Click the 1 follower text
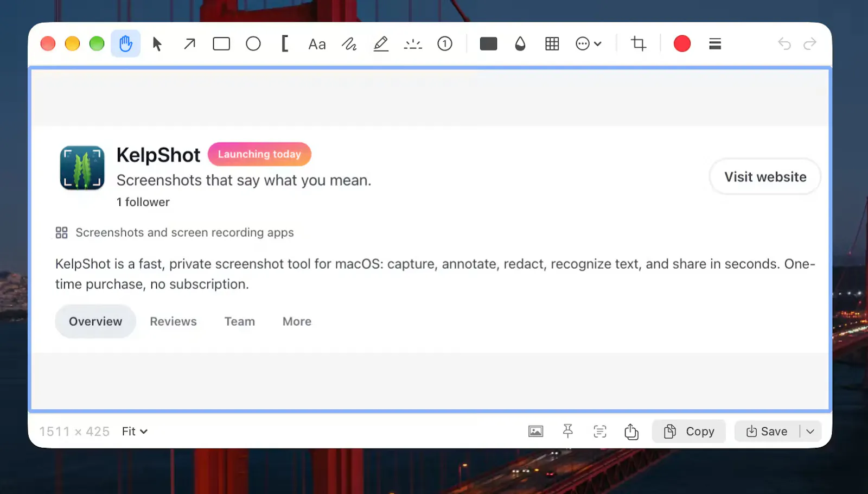 pyautogui.click(x=143, y=202)
